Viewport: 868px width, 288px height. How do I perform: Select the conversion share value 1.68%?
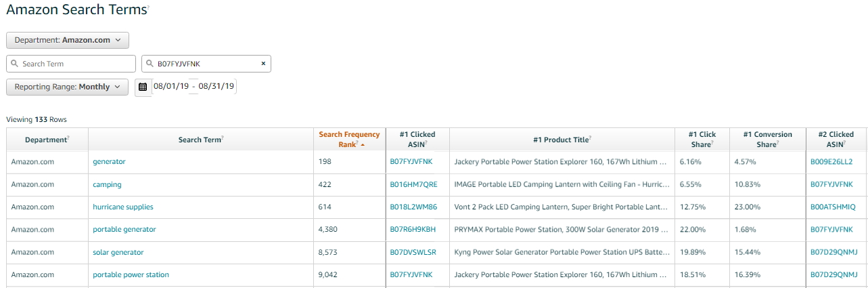tap(745, 230)
